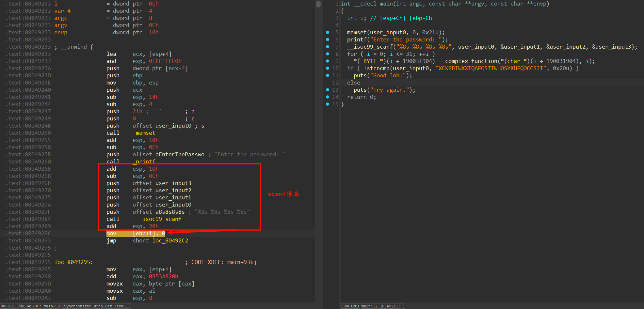Select the offset a8s8s8s8s operand
The height and width of the screenshot is (309, 644).
159,212
